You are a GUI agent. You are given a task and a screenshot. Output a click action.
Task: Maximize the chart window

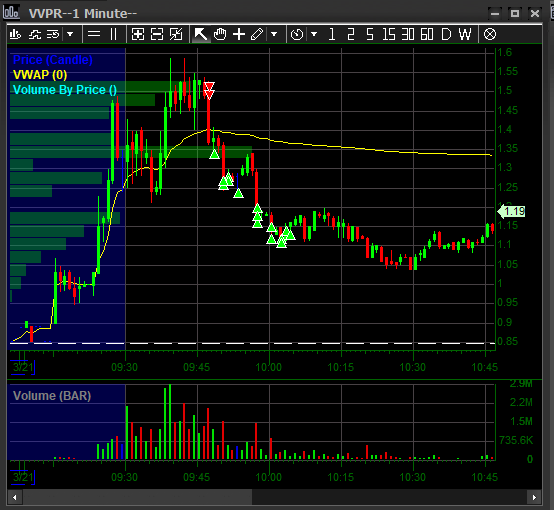tap(515, 13)
